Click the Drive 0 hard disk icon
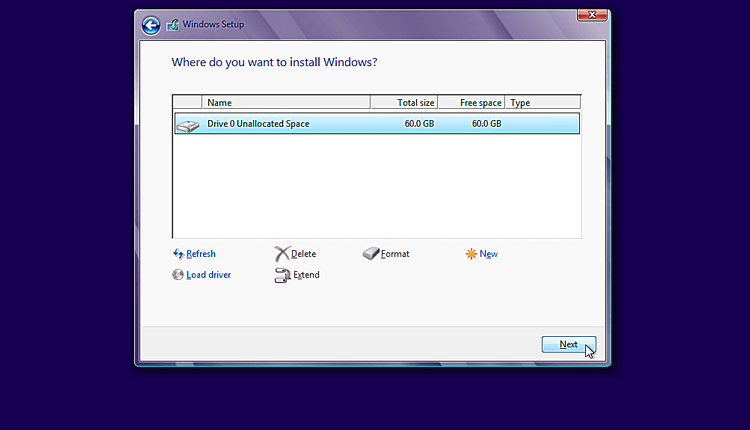Viewport: 750px width, 430px height. click(x=188, y=125)
